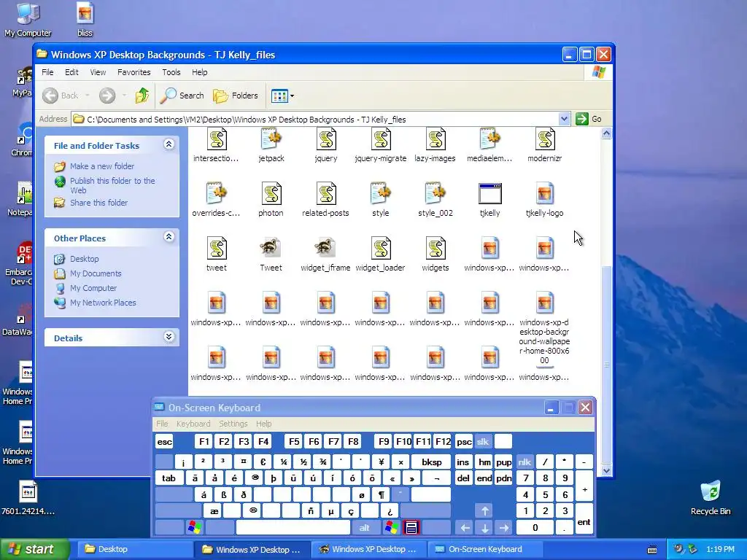Collapse the Other Places panel
The width and height of the screenshot is (747, 560).
point(169,237)
